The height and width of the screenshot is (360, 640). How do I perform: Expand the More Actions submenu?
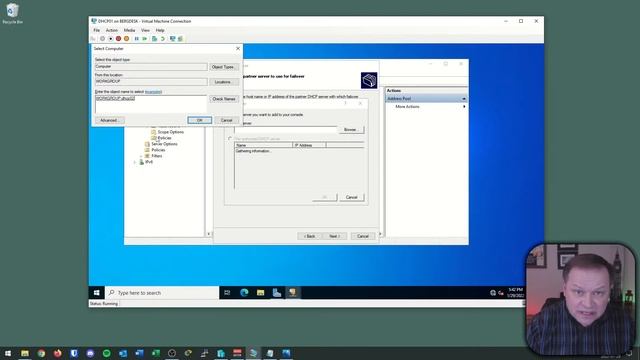464,107
